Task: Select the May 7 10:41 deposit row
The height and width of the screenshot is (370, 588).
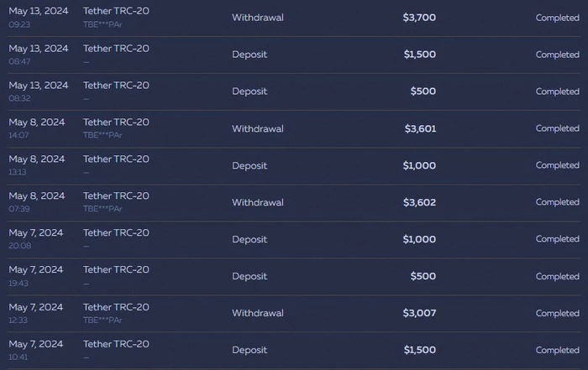Action: (294, 350)
